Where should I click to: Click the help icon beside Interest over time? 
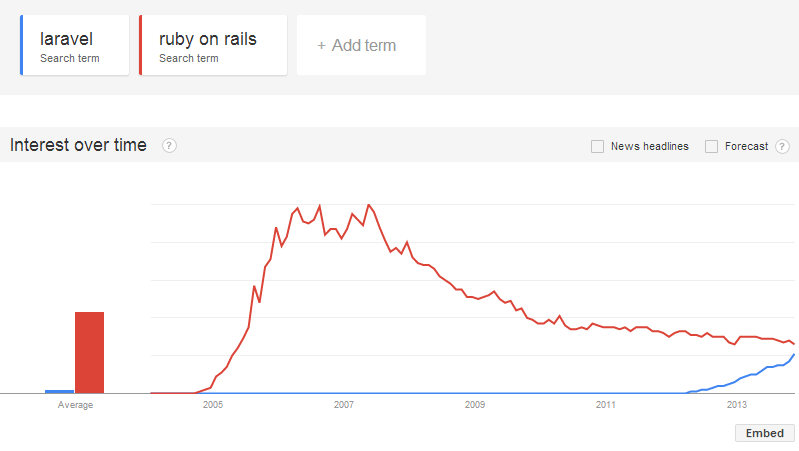[170, 146]
